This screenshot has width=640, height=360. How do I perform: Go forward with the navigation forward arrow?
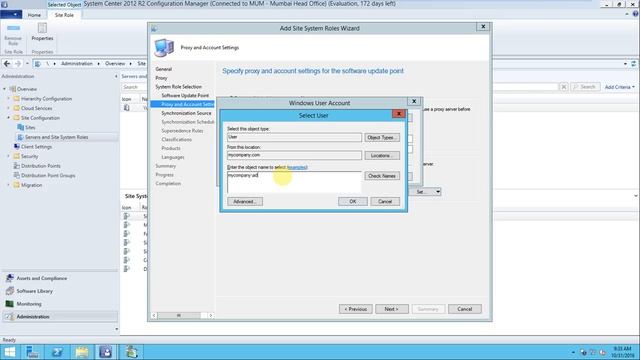[18, 64]
